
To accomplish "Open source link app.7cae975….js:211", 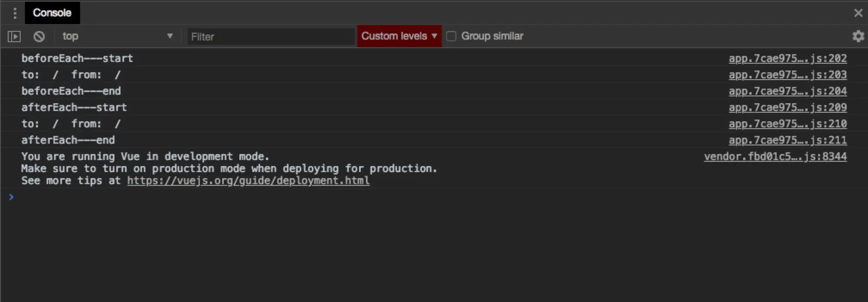I will (x=787, y=140).
